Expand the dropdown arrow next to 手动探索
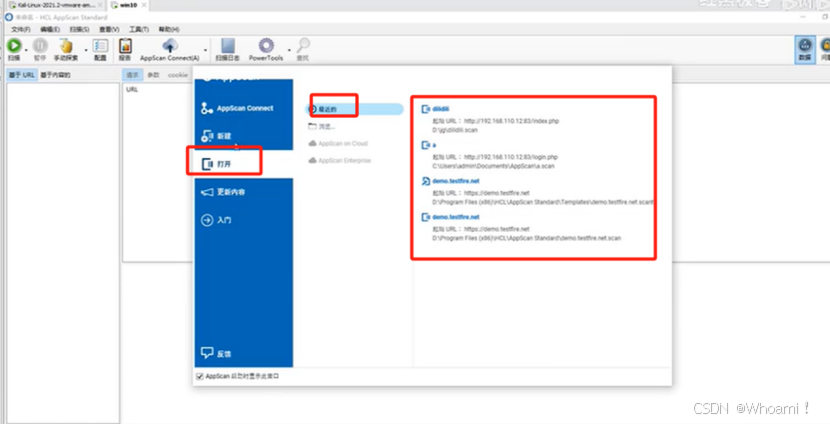 (x=86, y=49)
